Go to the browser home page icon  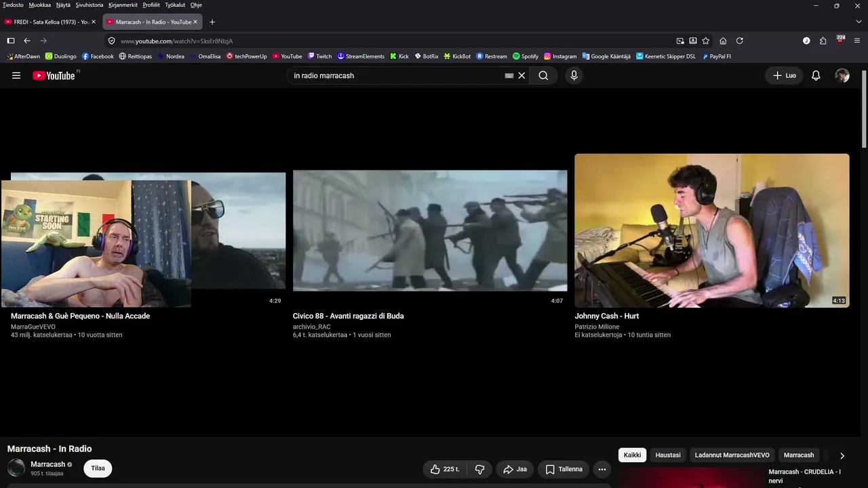[x=723, y=41]
